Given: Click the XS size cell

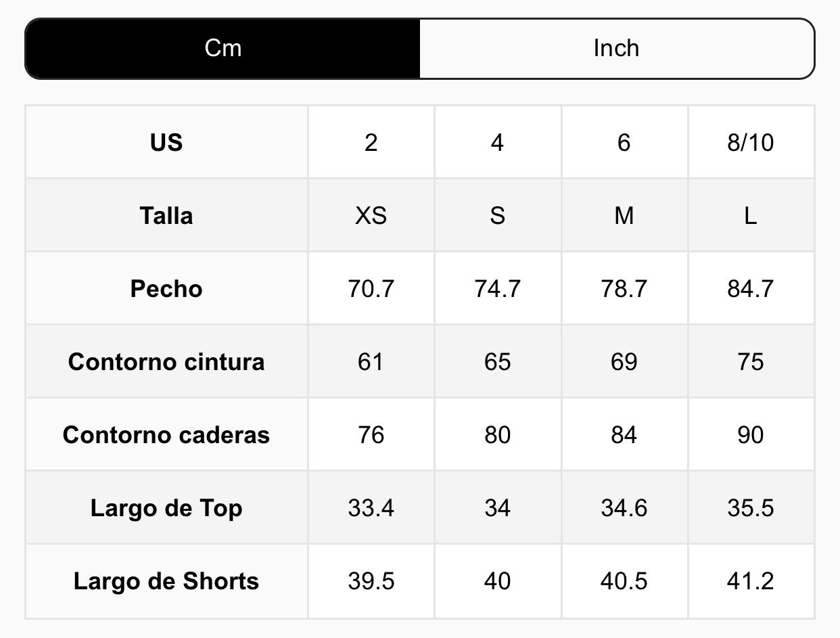Looking at the screenshot, I should [x=371, y=216].
